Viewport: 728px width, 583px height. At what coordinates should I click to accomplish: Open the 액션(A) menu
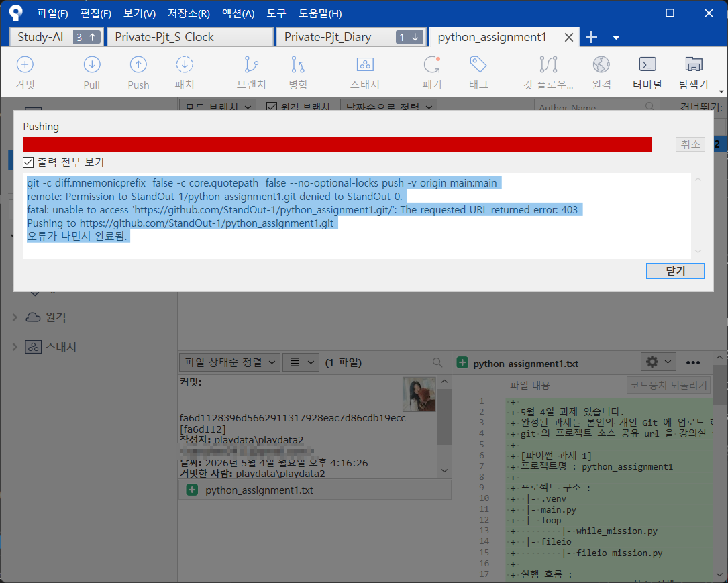click(x=238, y=13)
